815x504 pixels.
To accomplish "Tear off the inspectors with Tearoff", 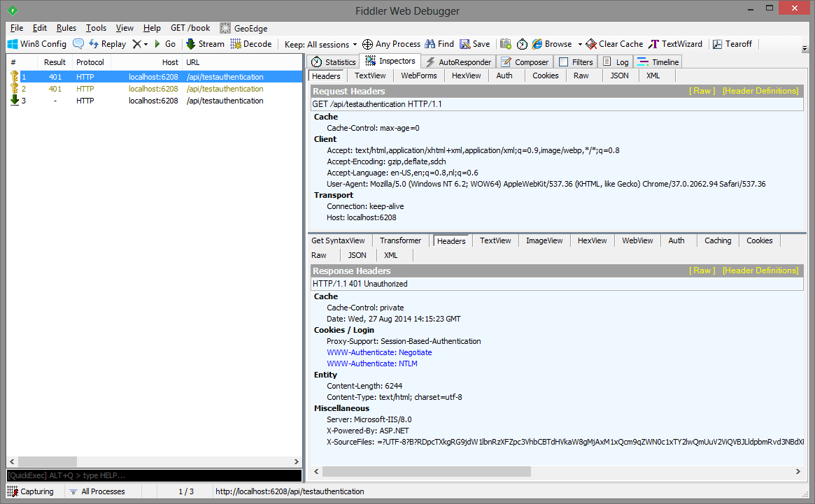I will (732, 44).
